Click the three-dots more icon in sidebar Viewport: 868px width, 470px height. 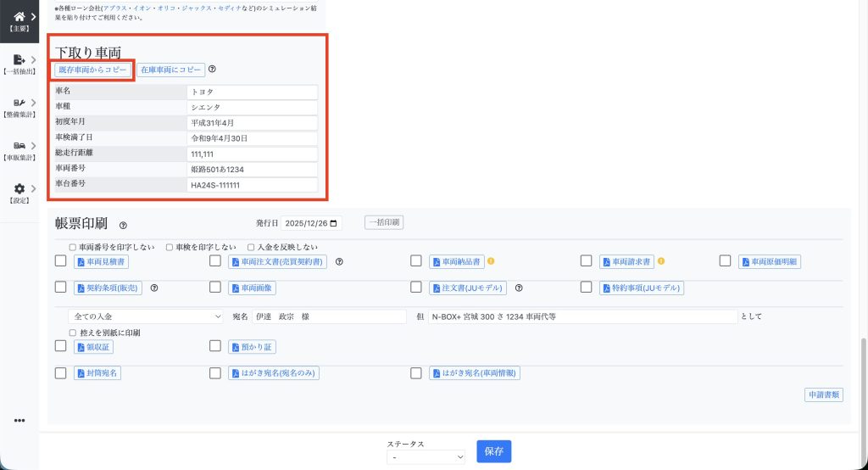click(19, 420)
